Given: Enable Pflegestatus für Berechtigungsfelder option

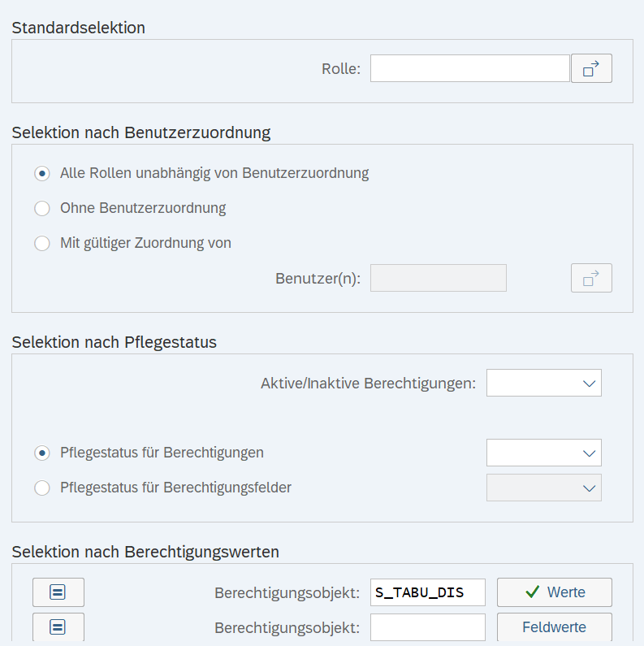Looking at the screenshot, I should point(42,488).
